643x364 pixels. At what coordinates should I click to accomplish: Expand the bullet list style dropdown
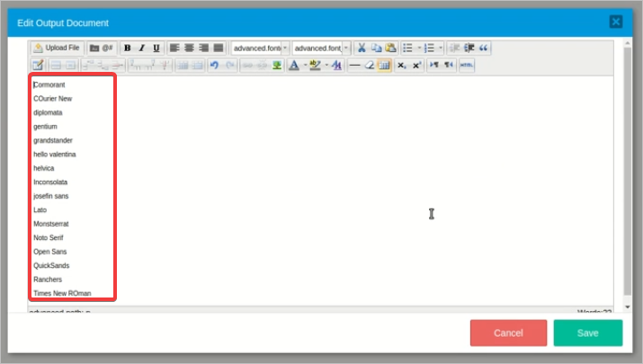pos(419,48)
